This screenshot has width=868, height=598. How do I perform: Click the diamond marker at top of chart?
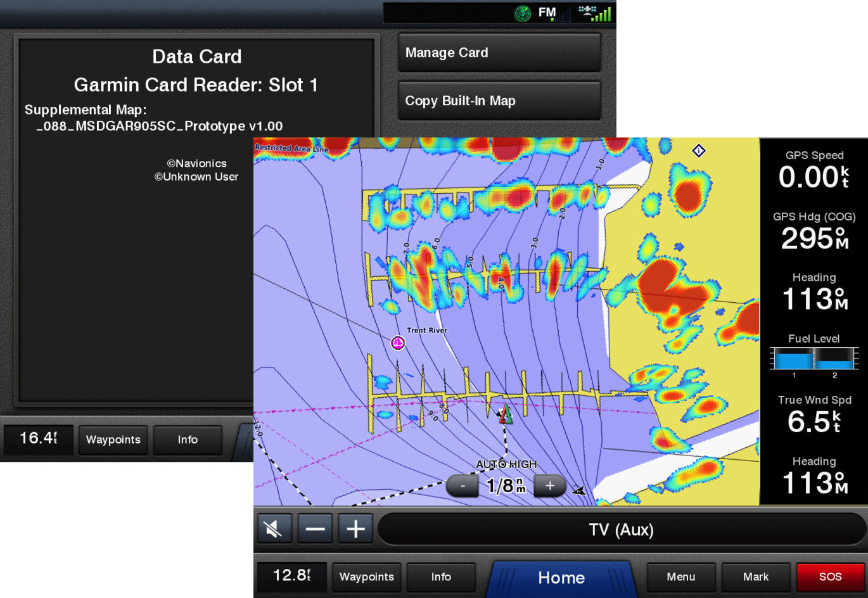[698, 151]
